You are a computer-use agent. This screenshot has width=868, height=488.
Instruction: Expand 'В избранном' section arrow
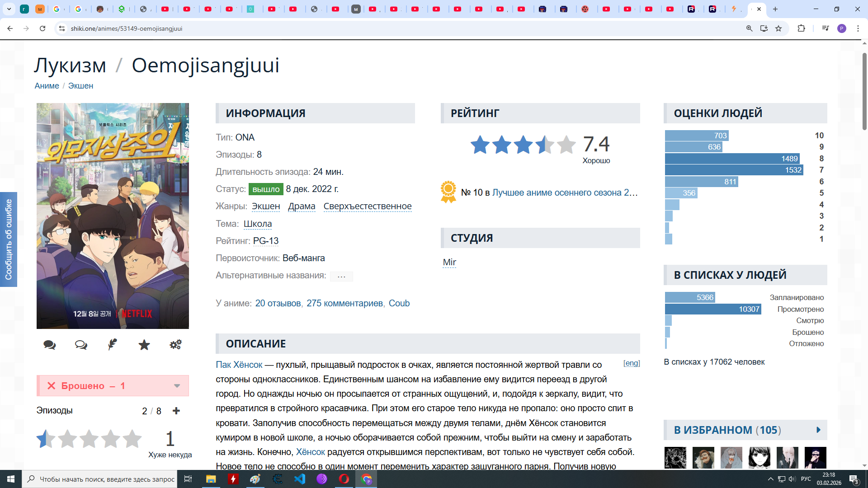[x=818, y=430]
